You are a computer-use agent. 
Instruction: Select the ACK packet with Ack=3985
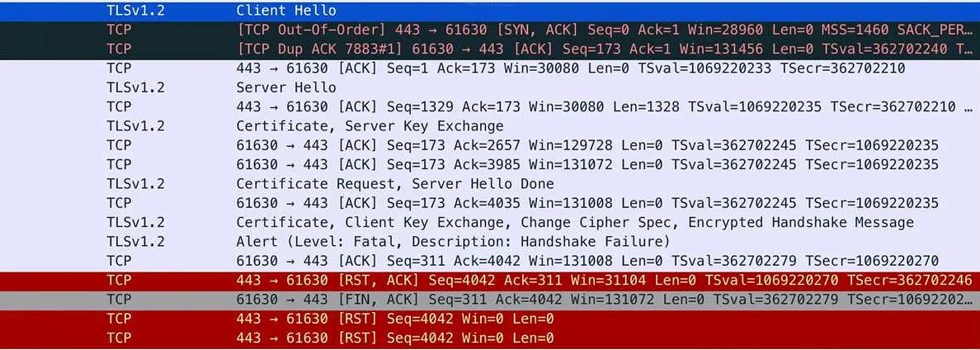490,165
